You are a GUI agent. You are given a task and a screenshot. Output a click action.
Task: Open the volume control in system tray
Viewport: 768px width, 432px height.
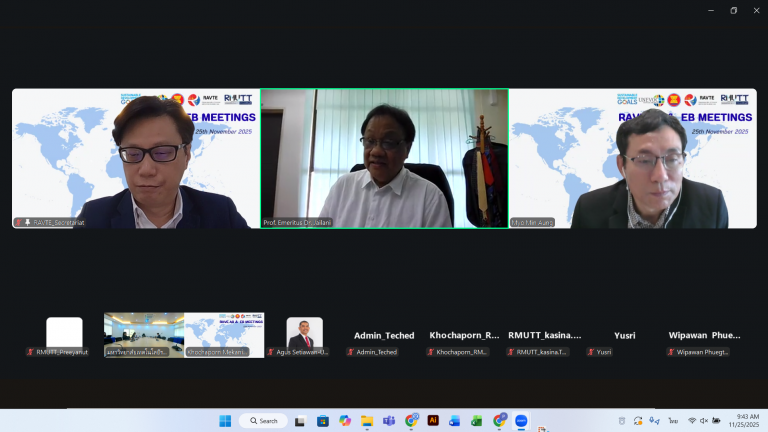click(x=704, y=421)
